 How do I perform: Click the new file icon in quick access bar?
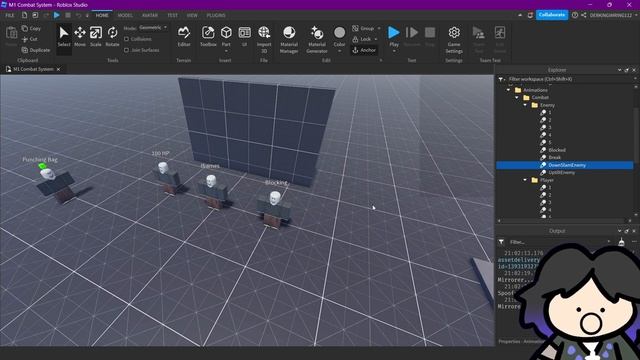coord(24,15)
